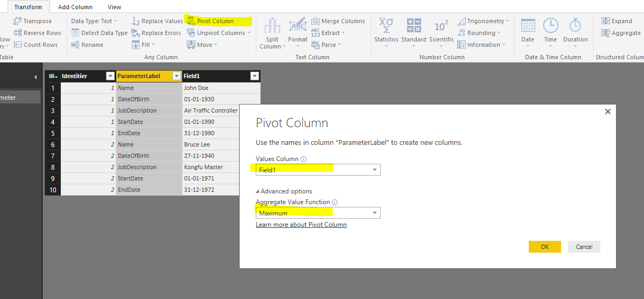Select Reverse Rows
The height and width of the screenshot is (299, 644).
(x=37, y=33)
